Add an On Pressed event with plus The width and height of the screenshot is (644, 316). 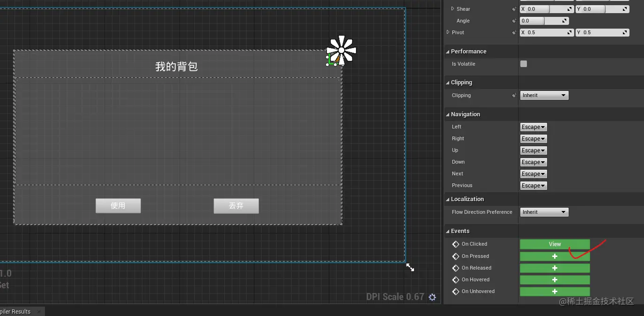(x=555, y=256)
